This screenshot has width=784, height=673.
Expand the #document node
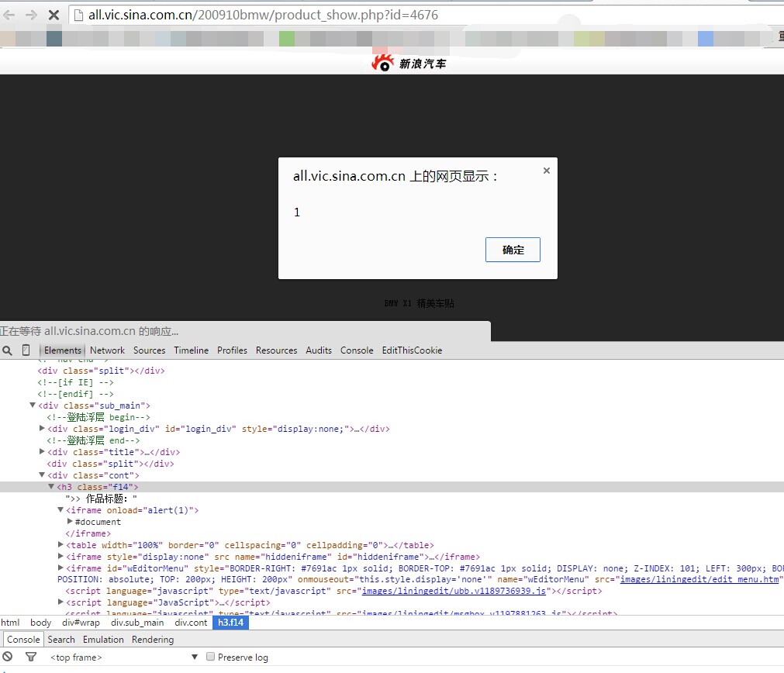(70, 521)
